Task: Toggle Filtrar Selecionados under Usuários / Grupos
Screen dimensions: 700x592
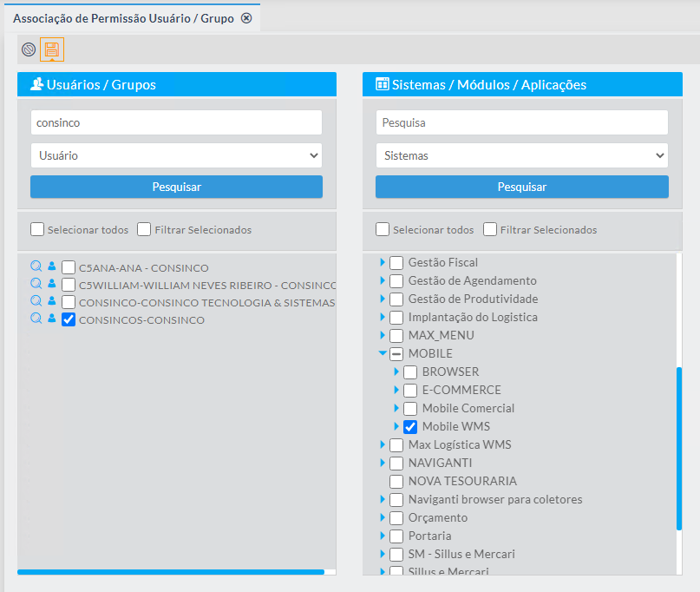Action: coord(144,229)
